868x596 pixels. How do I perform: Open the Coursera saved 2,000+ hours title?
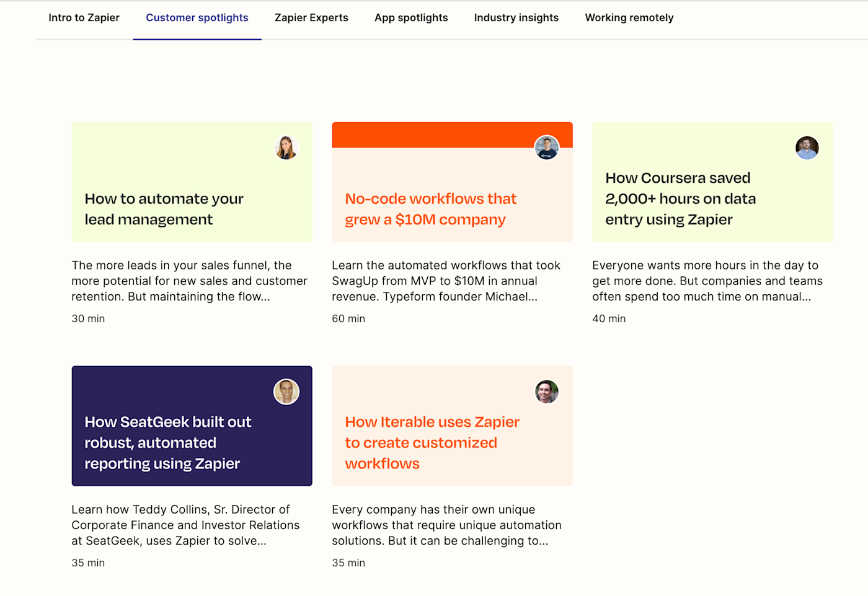(681, 198)
